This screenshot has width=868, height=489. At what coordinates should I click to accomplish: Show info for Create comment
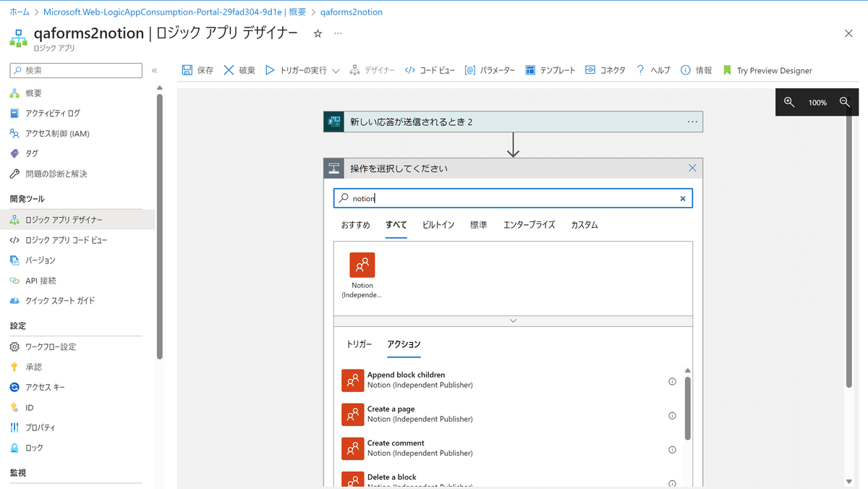(x=672, y=449)
